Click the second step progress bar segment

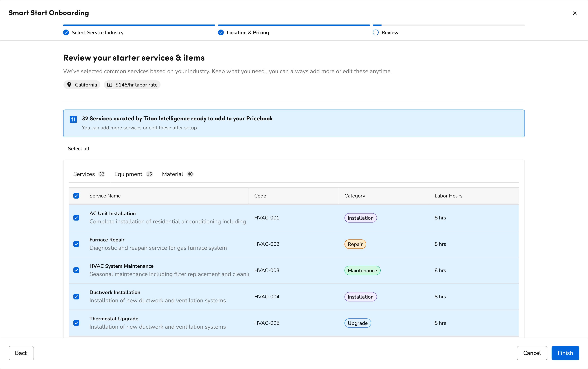(x=294, y=25)
